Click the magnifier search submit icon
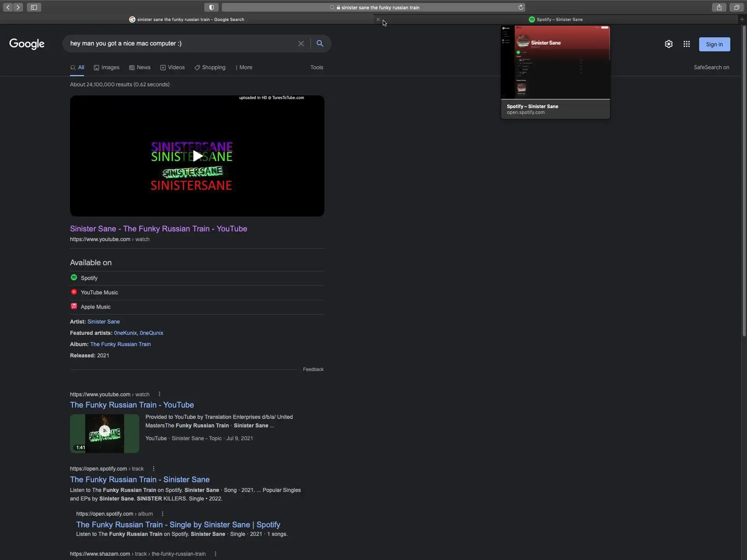The image size is (747, 560). click(320, 44)
